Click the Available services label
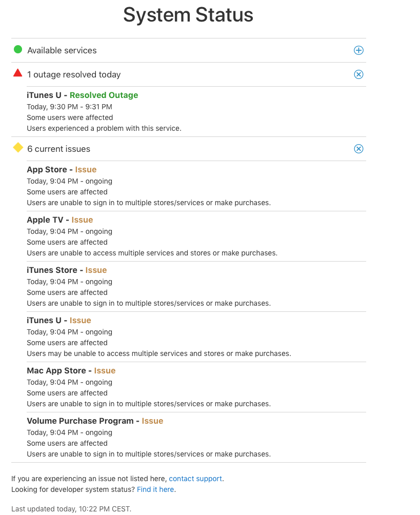 62,50
